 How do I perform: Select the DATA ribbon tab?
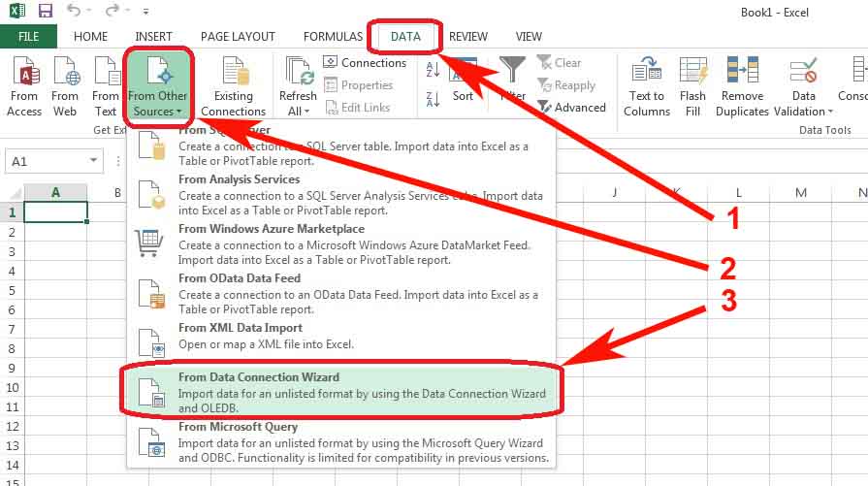405,37
